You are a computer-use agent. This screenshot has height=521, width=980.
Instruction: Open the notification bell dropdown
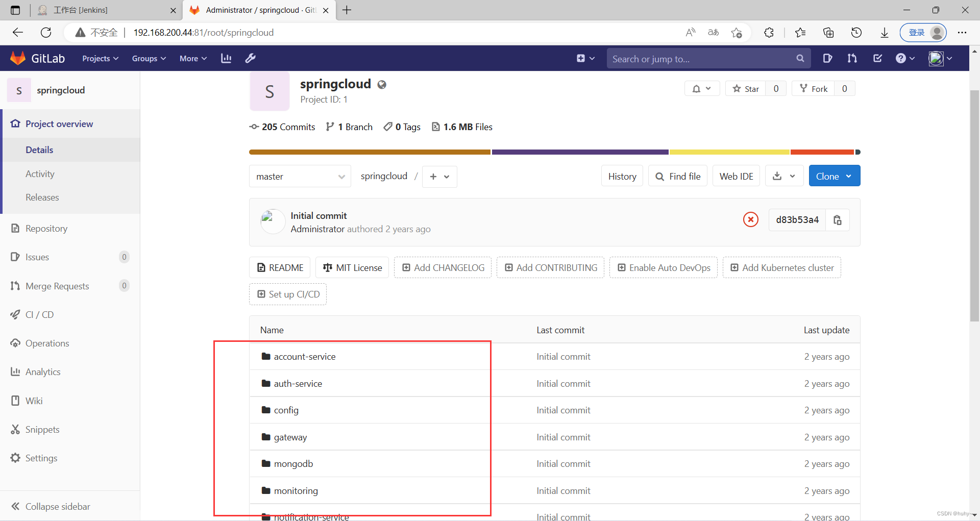pyautogui.click(x=702, y=89)
